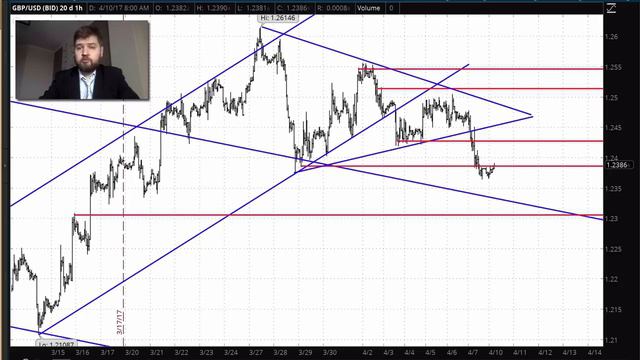Click the webcam video thumbnail
Image resolution: width=640 pixels, height=360 pixels.
[82, 60]
